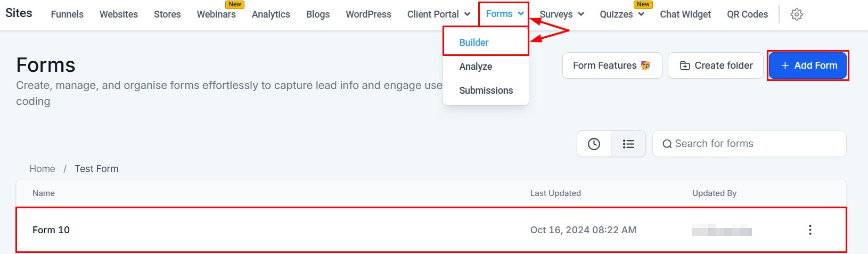
Task: Go to the Funnels tab
Action: click(67, 14)
